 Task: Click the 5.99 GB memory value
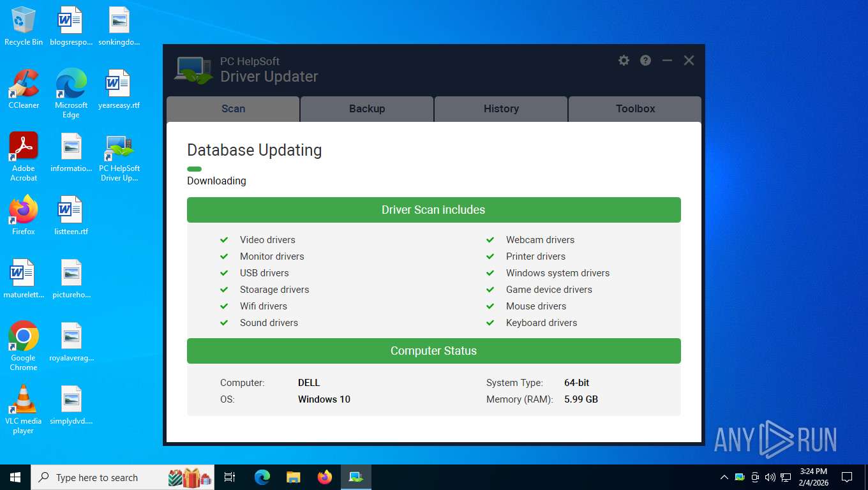[581, 399]
